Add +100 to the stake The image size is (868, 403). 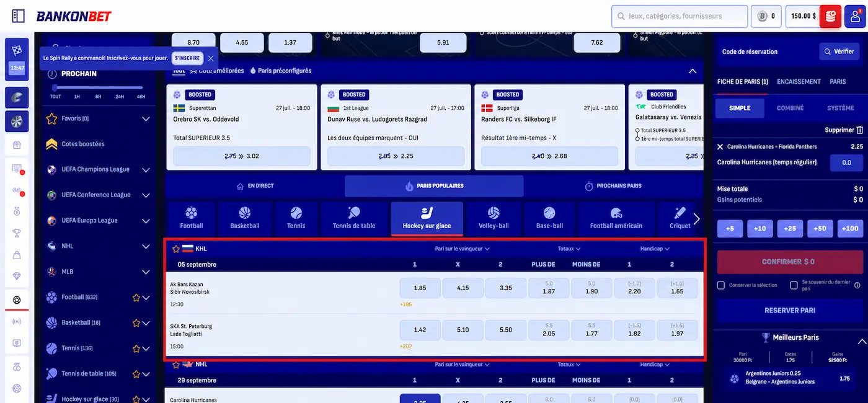850,229
